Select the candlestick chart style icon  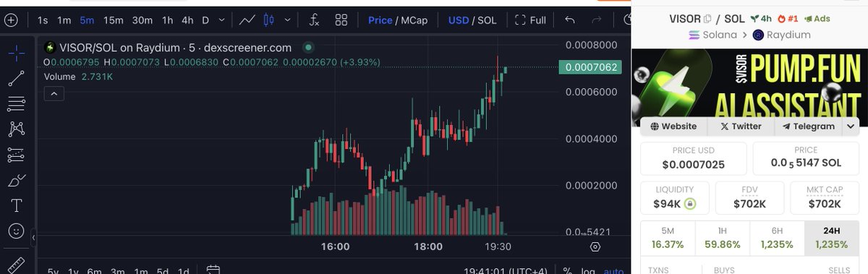point(269,20)
